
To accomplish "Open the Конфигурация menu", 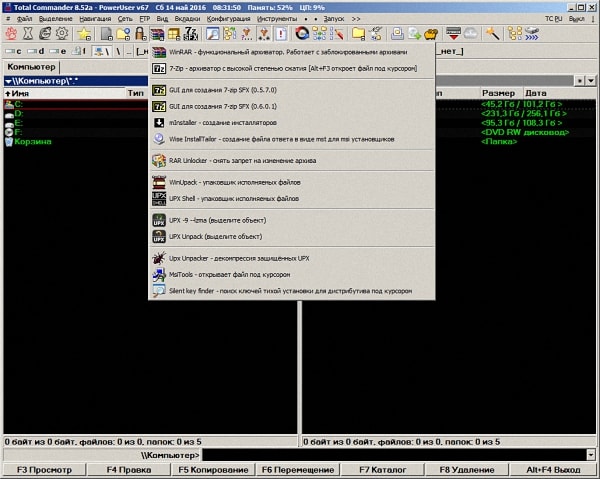I will (x=217, y=19).
